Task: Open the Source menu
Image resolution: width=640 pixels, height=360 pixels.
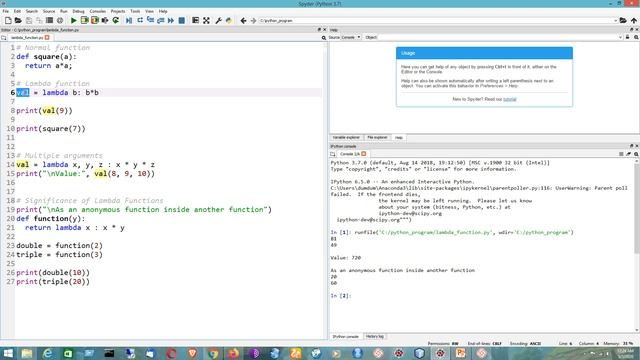Action: (x=49, y=11)
